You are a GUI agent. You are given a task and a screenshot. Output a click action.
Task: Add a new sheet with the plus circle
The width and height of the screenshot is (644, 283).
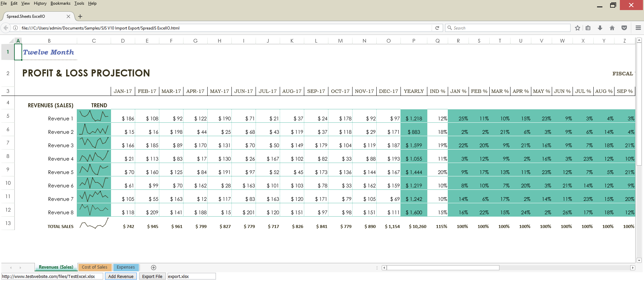point(154,267)
